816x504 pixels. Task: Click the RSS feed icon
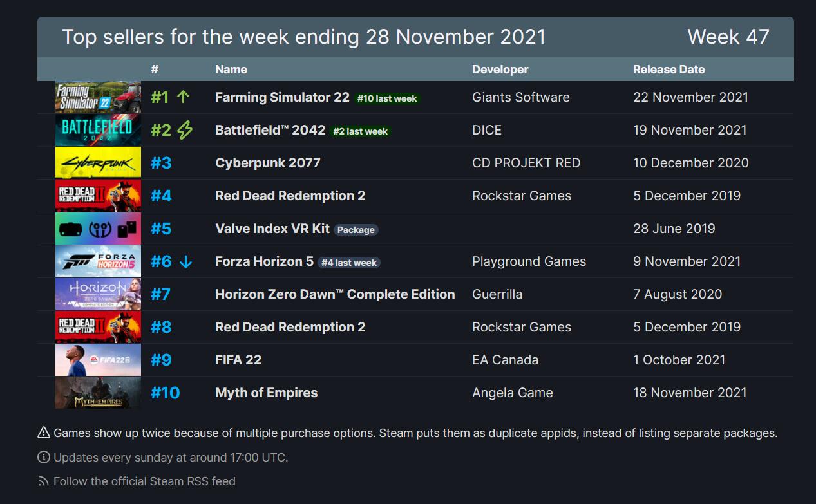(x=44, y=481)
